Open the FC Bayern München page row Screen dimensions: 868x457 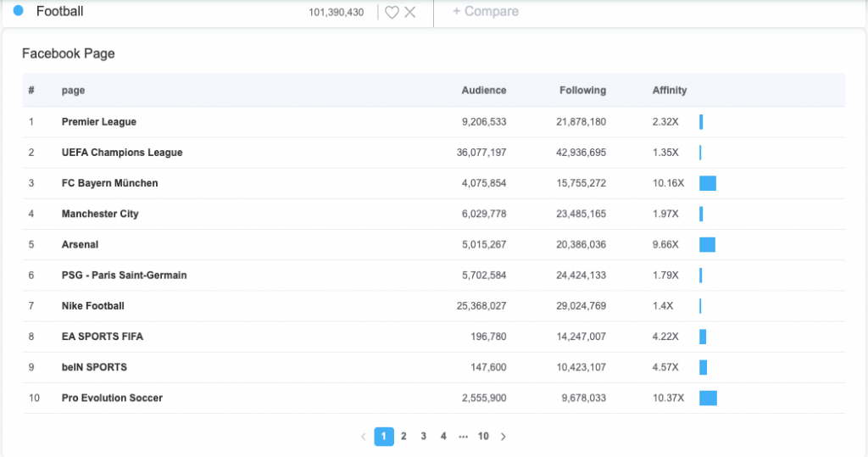pos(433,183)
